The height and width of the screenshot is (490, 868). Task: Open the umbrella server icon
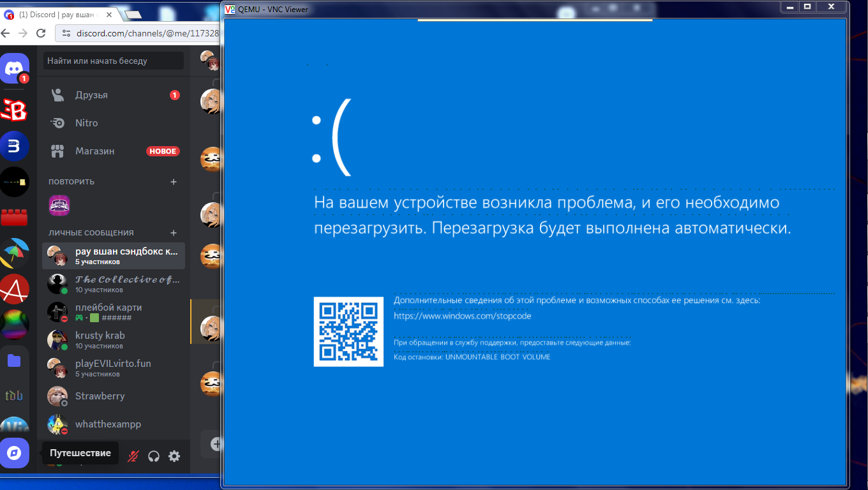pos(14,253)
